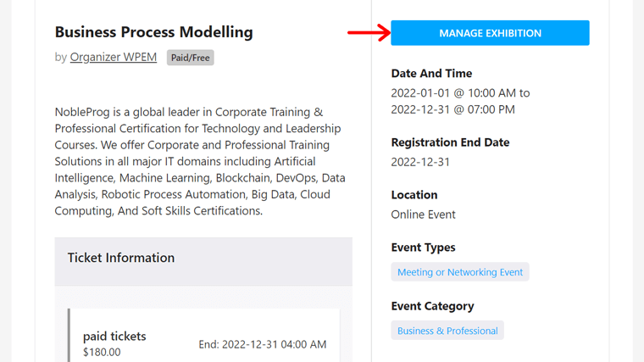Click the ticket end date text
Image resolution: width=644 pixels, height=362 pixels.
262,344
